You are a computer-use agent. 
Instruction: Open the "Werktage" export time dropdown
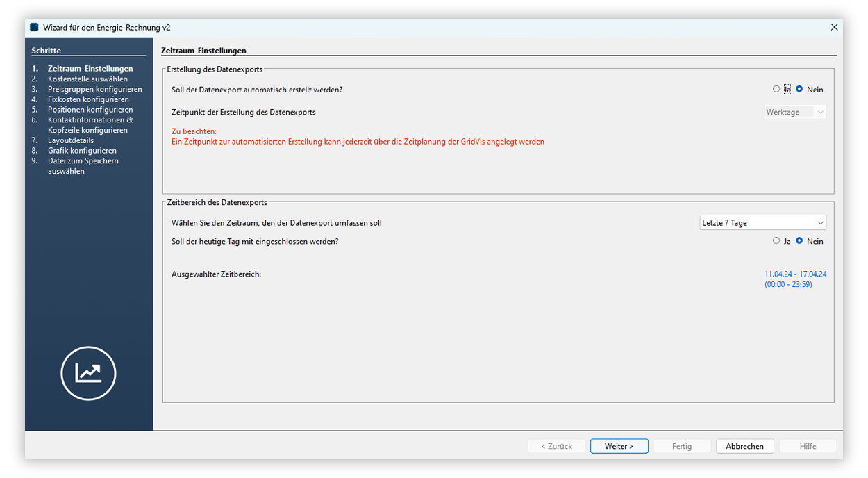[x=794, y=111]
